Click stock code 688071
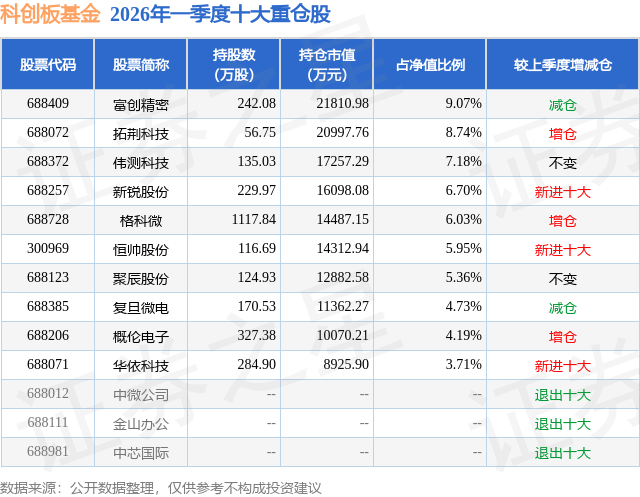 pos(48,364)
